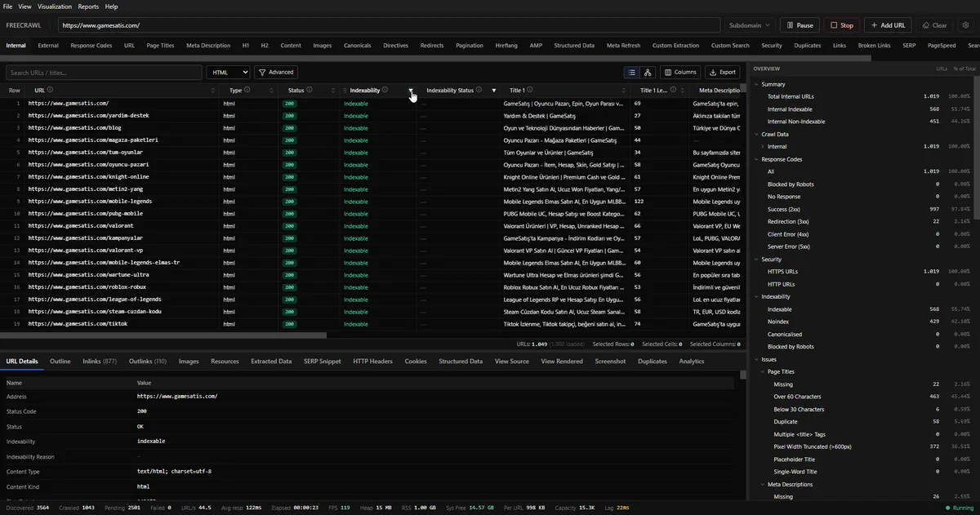980x515 pixels.
Task: Export the table data
Action: tap(722, 72)
